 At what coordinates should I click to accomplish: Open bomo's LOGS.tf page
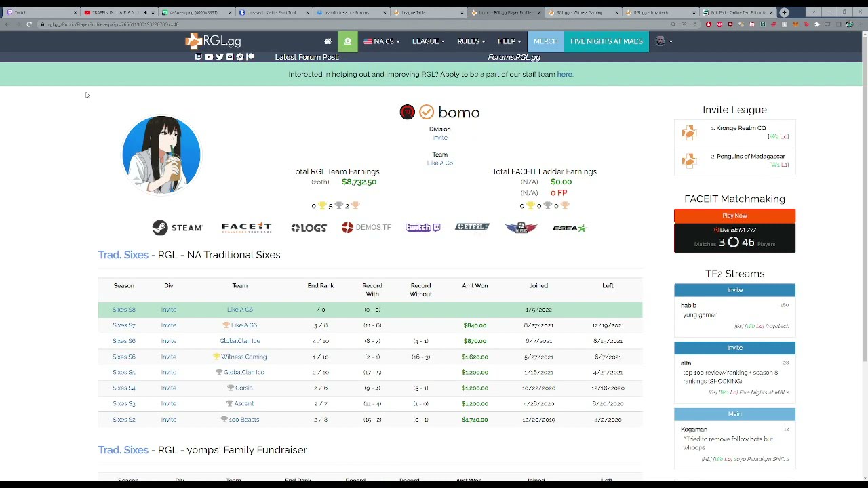point(309,228)
